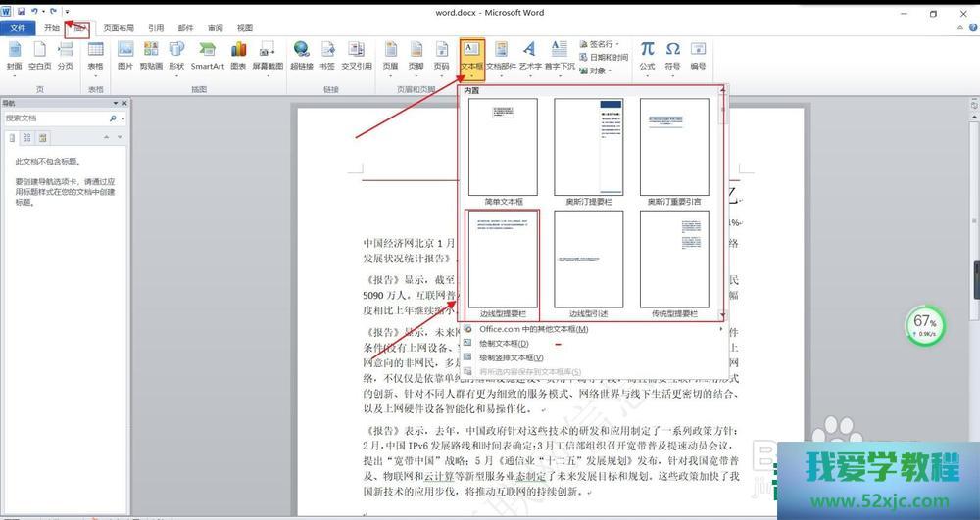The image size is (980, 520).
Task: Click the 图表 chart icon
Action: [238, 54]
